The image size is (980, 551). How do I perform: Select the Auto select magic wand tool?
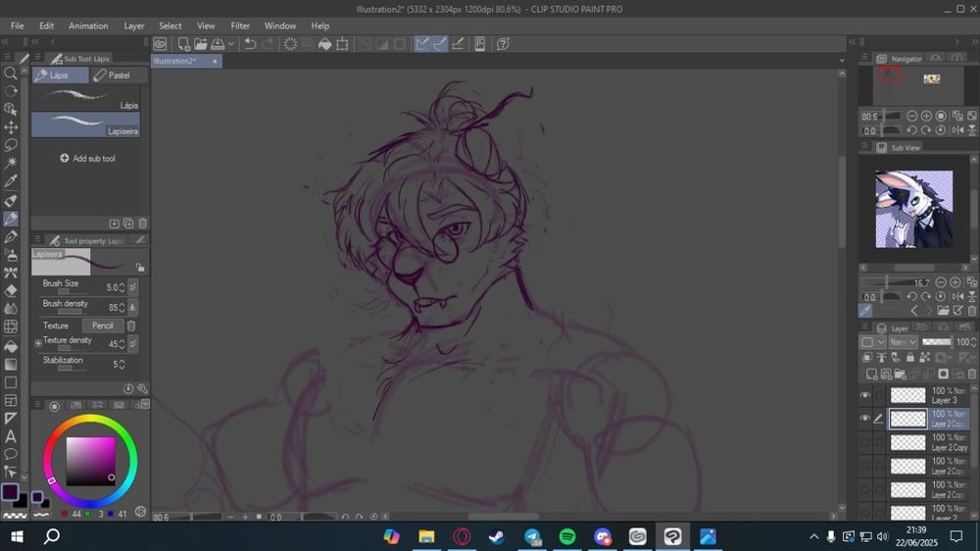[11, 163]
